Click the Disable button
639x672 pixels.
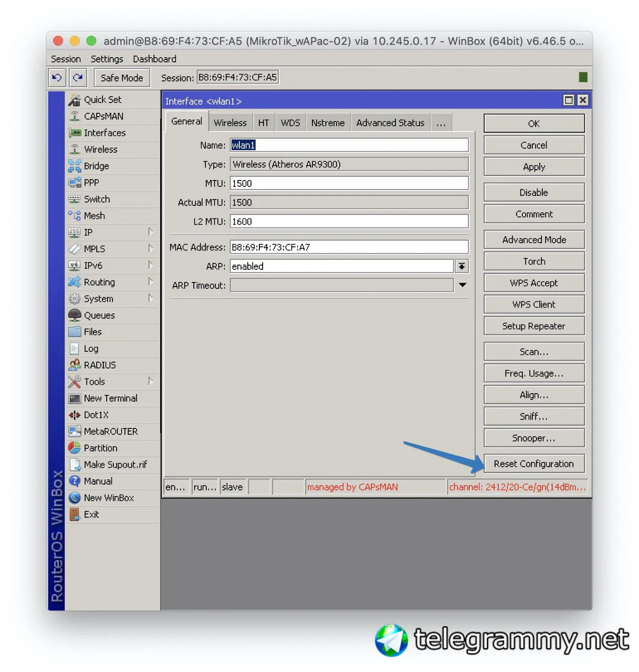[534, 192]
